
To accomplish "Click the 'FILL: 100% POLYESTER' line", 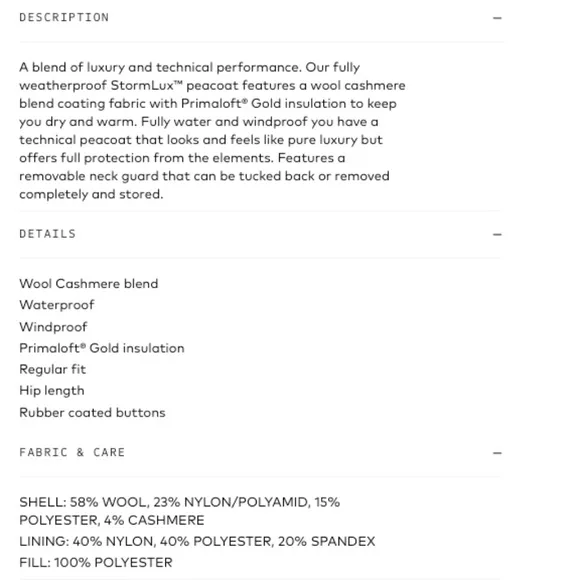I will (x=96, y=563).
